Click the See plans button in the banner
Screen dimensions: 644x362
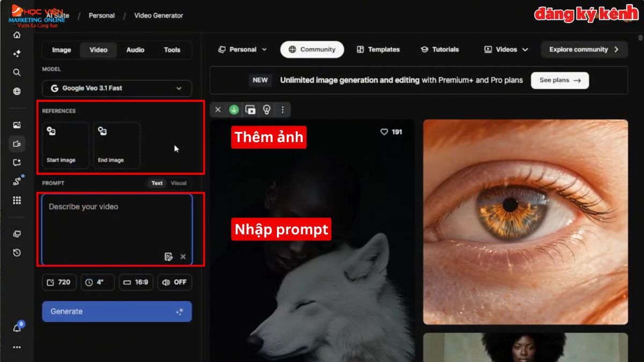click(560, 80)
